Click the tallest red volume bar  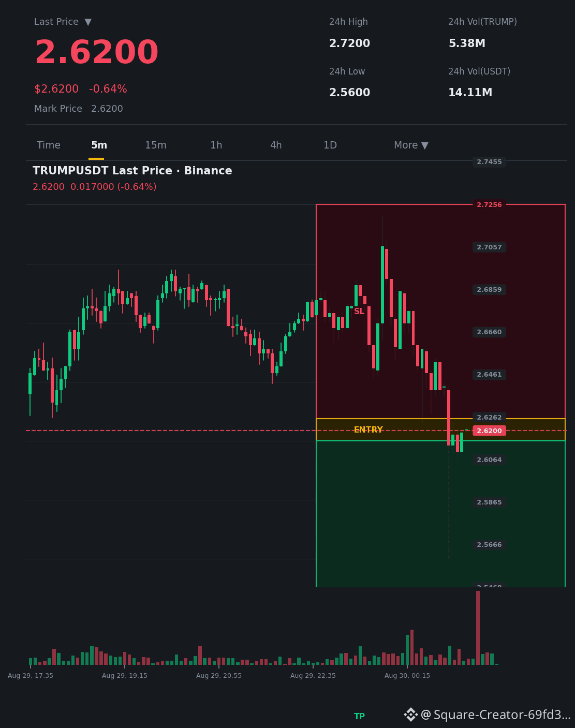(x=478, y=628)
